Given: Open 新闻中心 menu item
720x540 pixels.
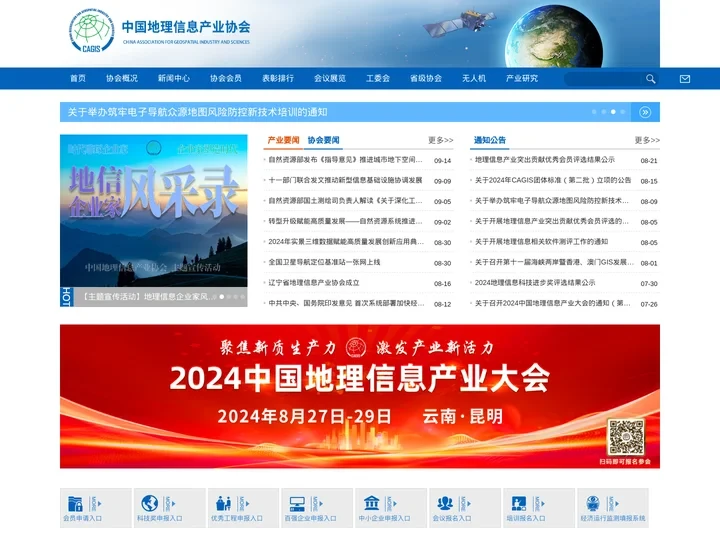Looking at the screenshot, I should 174,79.
